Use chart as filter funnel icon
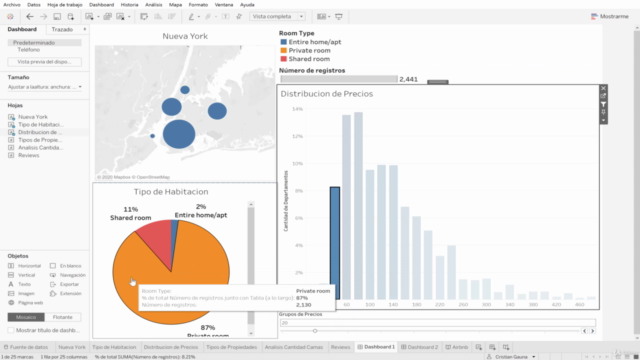Screen dimensions: 640x360 (x=603, y=104)
